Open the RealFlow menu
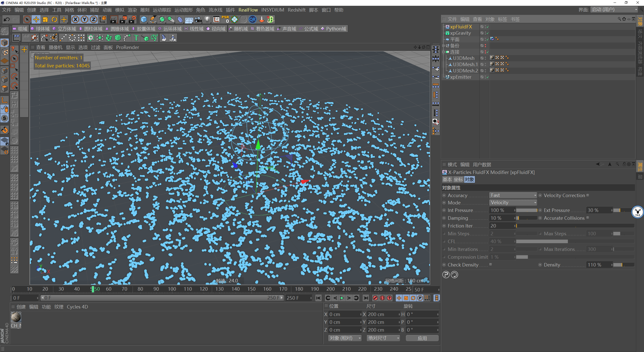Viewport: 644px width, 352px height. pos(248,10)
